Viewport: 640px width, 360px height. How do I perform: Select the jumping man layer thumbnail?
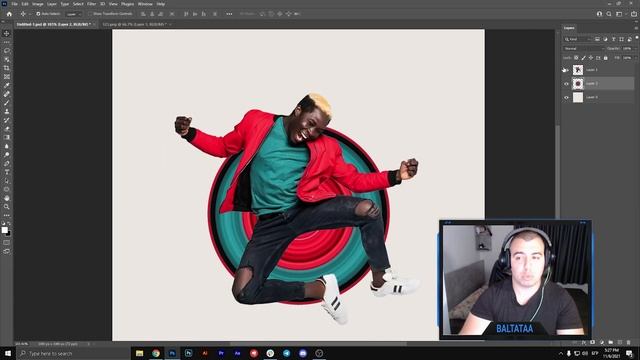(x=578, y=70)
